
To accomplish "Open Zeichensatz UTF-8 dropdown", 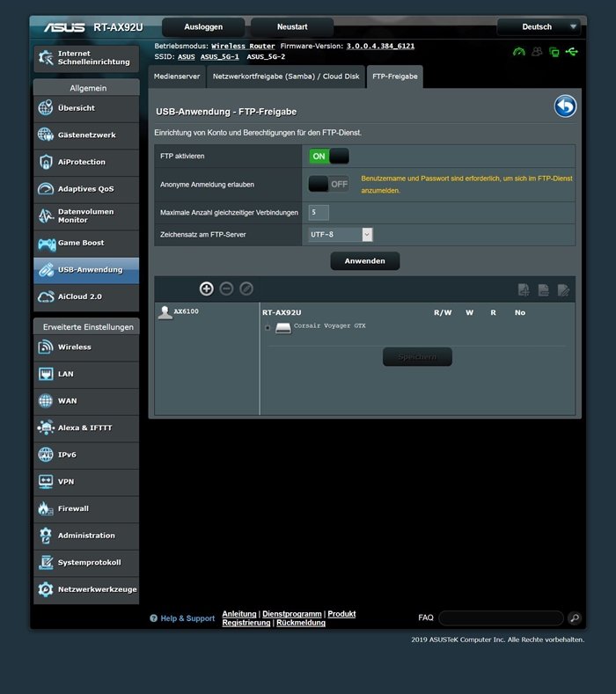I will [x=340, y=235].
